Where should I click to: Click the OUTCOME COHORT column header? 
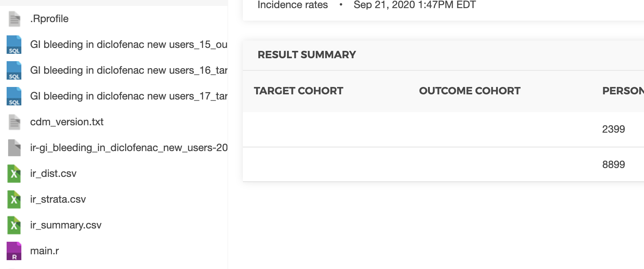(x=470, y=91)
